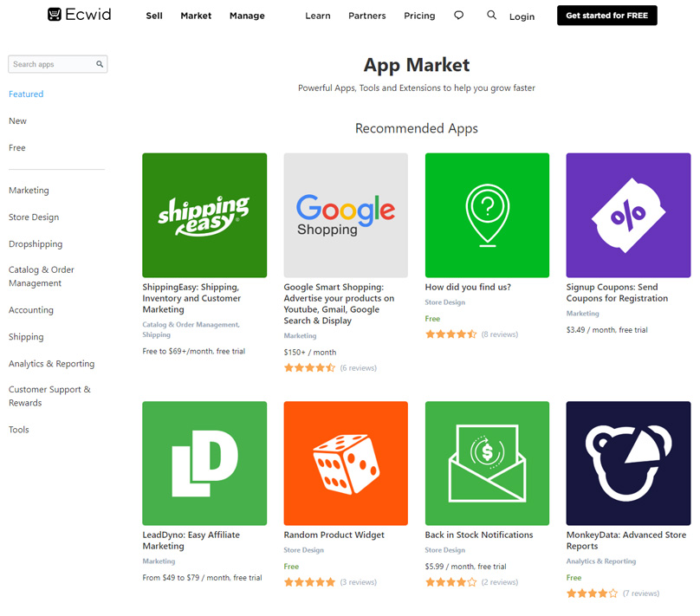Open the Random Product Widget dice icon
This screenshot has height=616, width=700.
coord(346,463)
